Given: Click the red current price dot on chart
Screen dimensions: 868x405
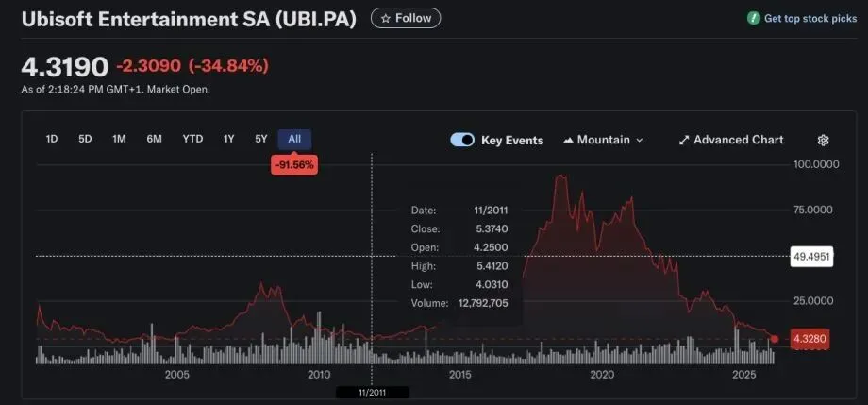Looking at the screenshot, I should [x=775, y=339].
